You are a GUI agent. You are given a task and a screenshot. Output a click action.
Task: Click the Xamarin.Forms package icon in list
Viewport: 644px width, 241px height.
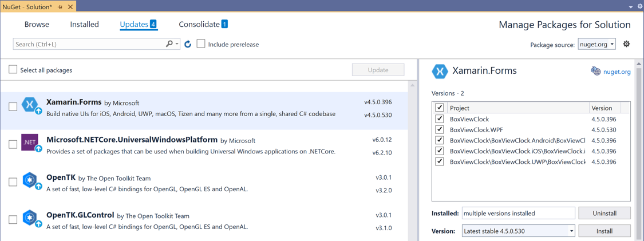point(30,105)
